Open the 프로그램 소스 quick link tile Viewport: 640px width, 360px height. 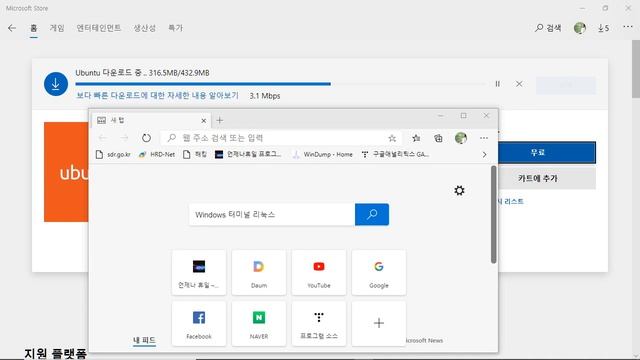click(x=319, y=324)
